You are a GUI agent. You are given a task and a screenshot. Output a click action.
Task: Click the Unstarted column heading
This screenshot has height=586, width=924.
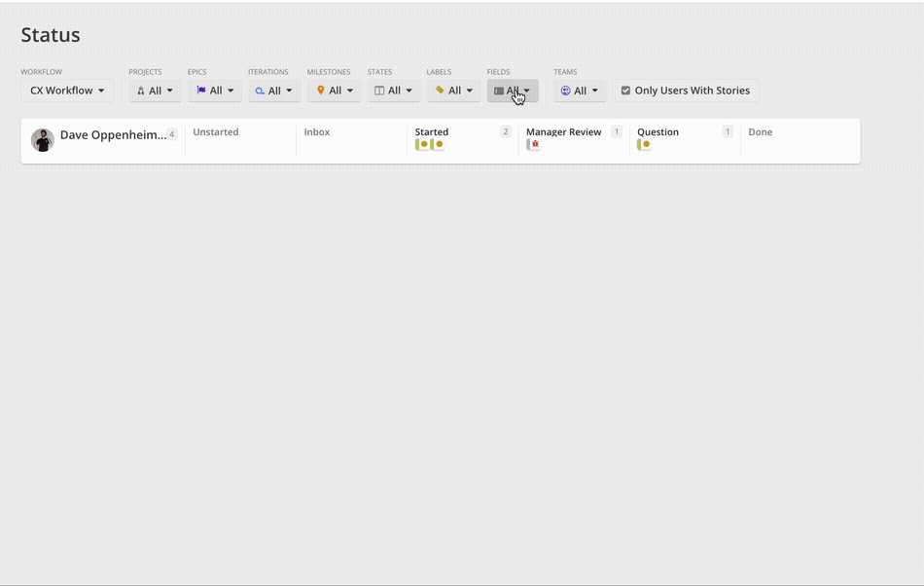[x=216, y=132]
